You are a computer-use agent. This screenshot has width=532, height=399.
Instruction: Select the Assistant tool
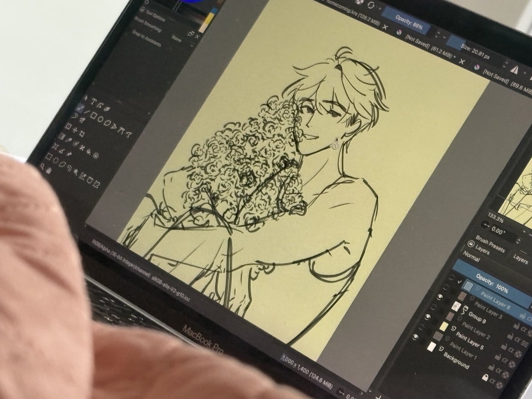pyautogui.click(x=55, y=146)
